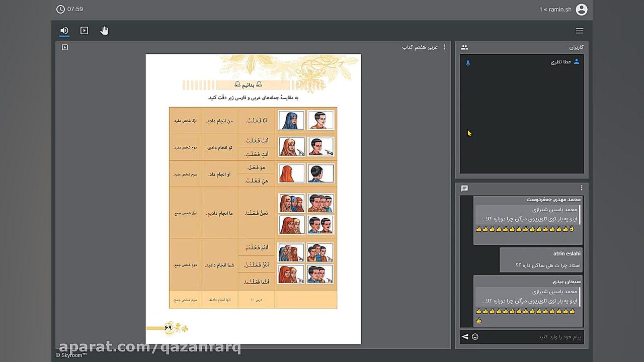Image resolution: width=644 pixels, height=362 pixels.
Task: Click the بدانیم heading on the page
Action: point(248,85)
